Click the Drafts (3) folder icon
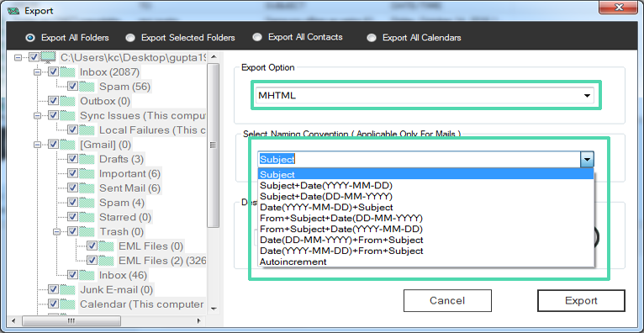Image resolution: width=644 pixels, height=333 pixels. coord(87,159)
